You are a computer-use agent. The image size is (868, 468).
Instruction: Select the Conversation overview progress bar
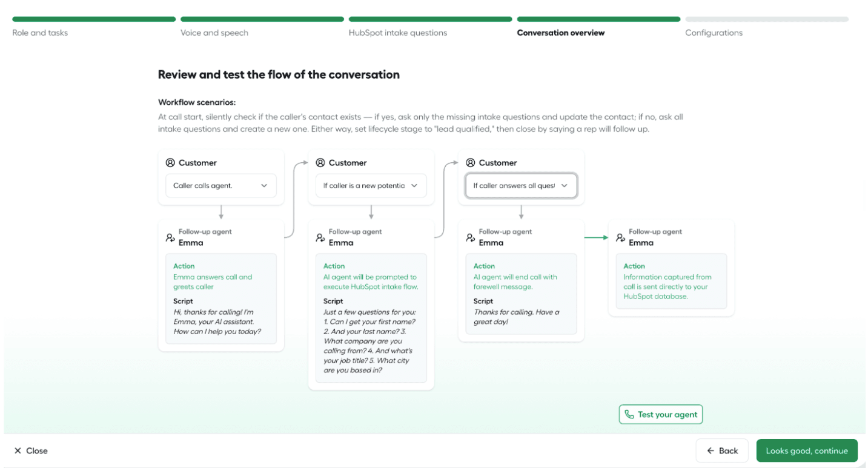pyautogui.click(x=598, y=19)
